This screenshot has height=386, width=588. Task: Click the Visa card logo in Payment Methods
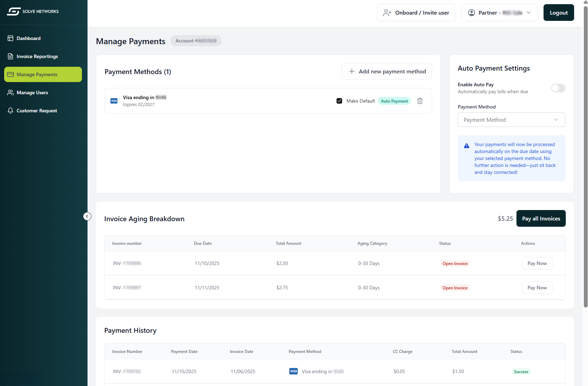click(114, 101)
